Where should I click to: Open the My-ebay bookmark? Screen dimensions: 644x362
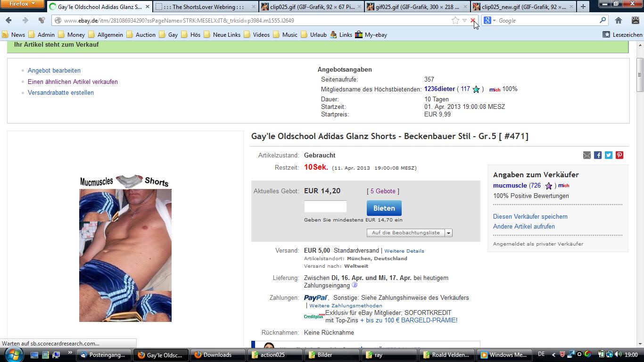371,34
